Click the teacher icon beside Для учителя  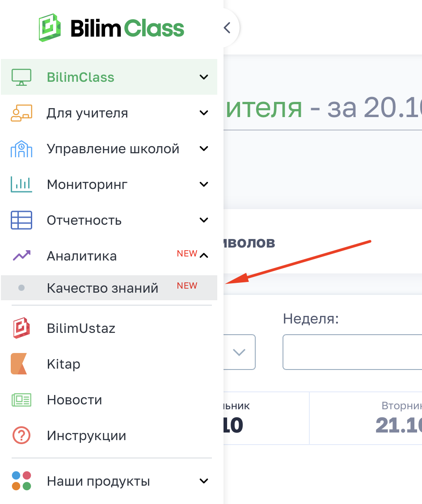point(21,113)
